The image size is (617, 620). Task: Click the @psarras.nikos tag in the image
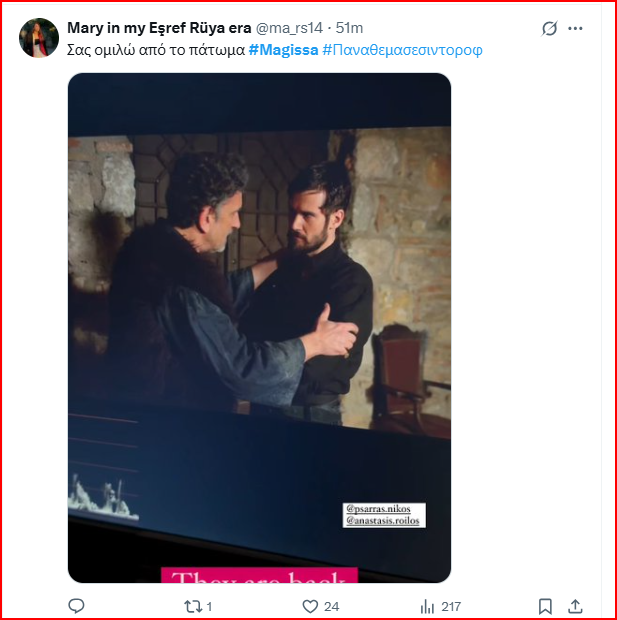(x=385, y=508)
